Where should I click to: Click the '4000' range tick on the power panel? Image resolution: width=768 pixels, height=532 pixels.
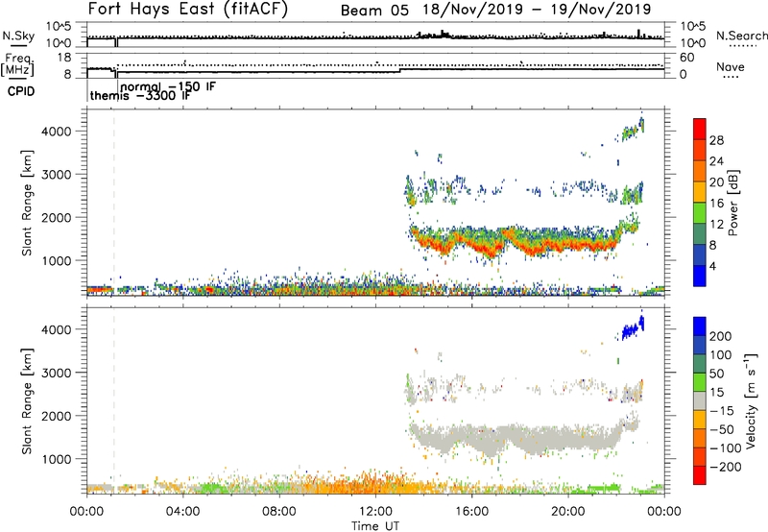[56, 132]
